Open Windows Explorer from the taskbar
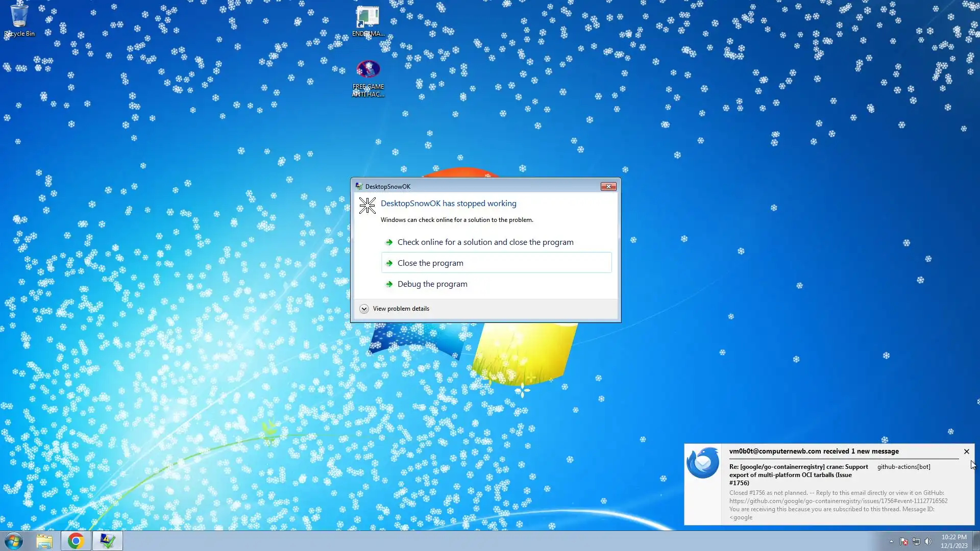The width and height of the screenshot is (980, 551). point(44,541)
